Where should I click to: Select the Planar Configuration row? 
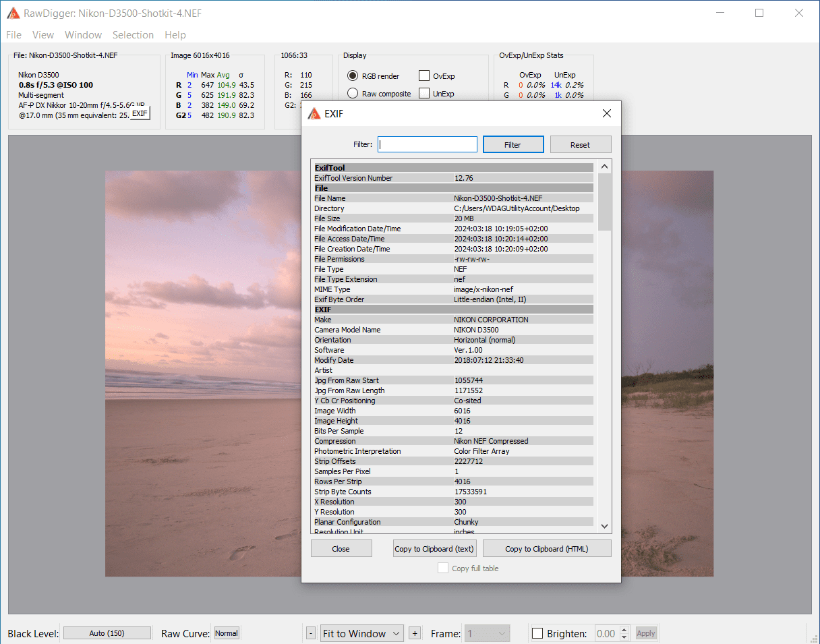click(454, 522)
